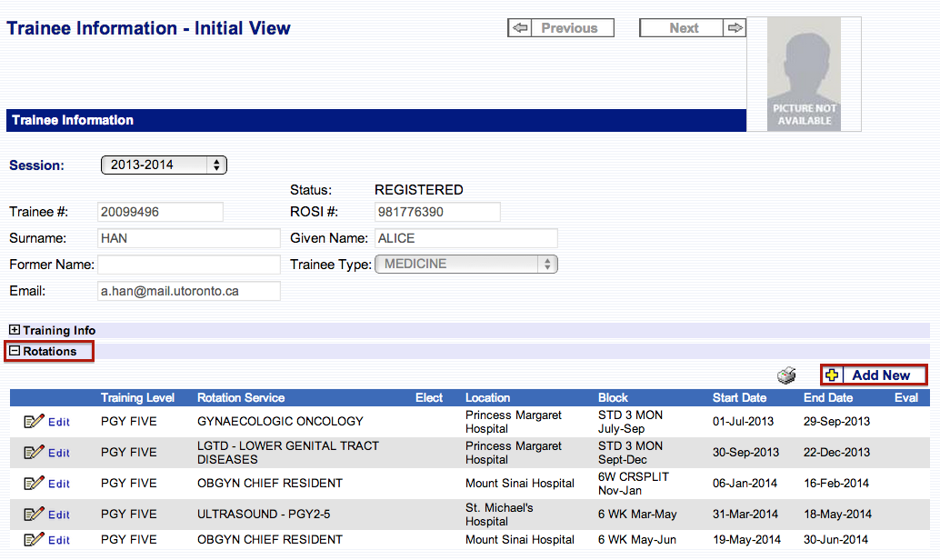Image resolution: width=940 pixels, height=560 pixels.
Task: Click the empty Former Name field
Action: (x=189, y=265)
